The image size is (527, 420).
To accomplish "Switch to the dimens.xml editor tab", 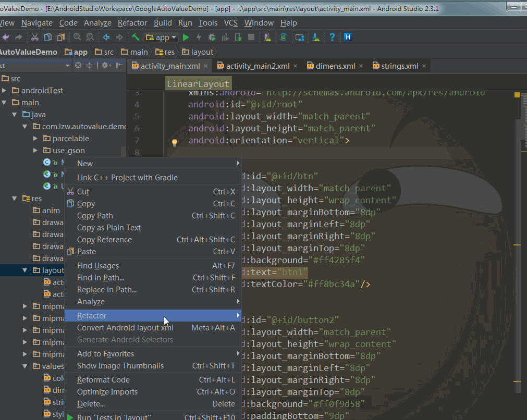I will tap(336, 66).
